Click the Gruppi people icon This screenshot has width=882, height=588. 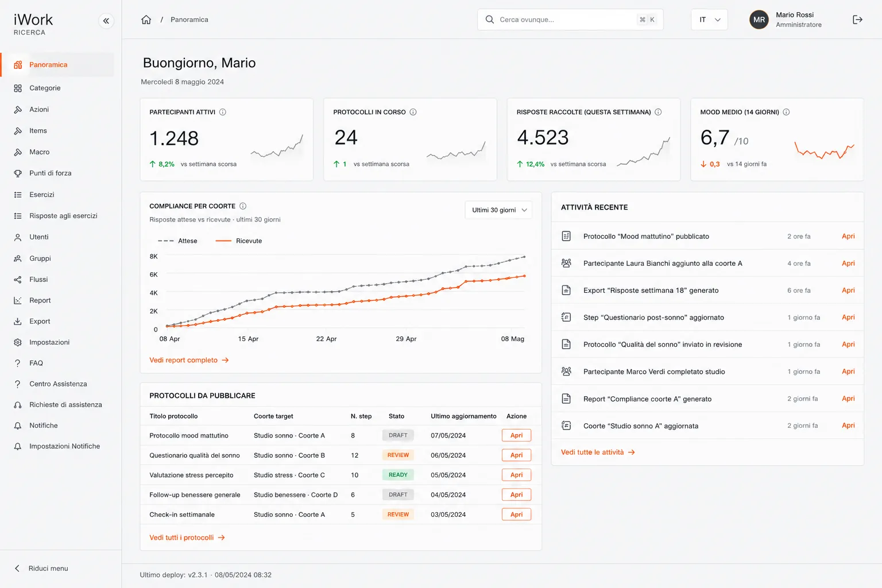tap(18, 258)
